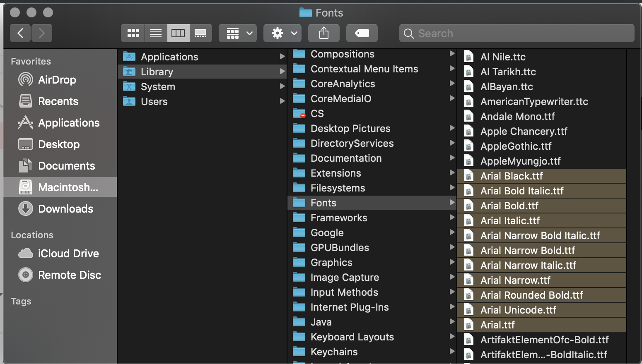Expand the Frameworks folder arrow
The image size is (642, 364).
(452, 218)
